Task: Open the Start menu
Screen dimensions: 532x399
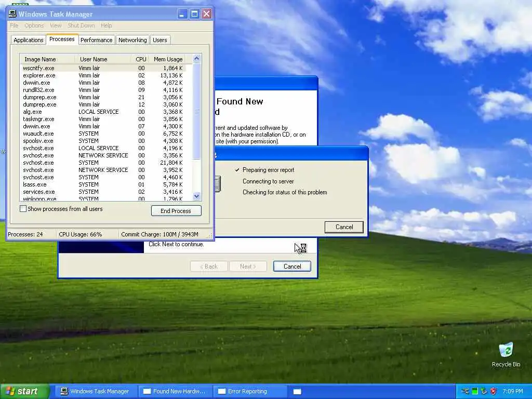Action: [24, 391]
